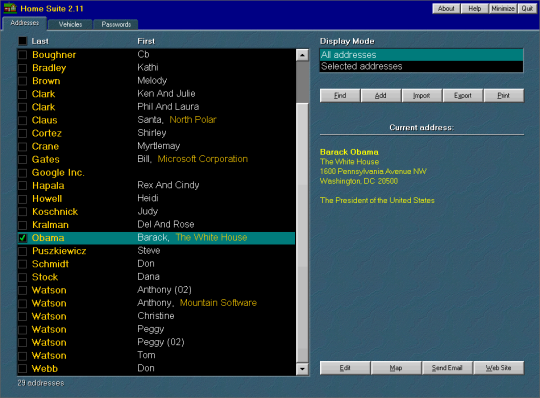Select the Watson Peggy (02) row
540x398 pixels.
tap(156, 343)
